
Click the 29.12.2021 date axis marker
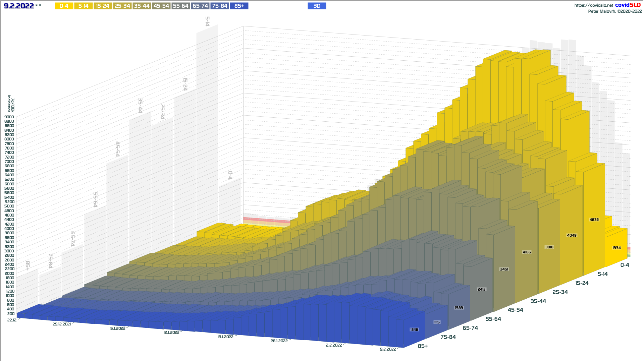pos(62,324)
